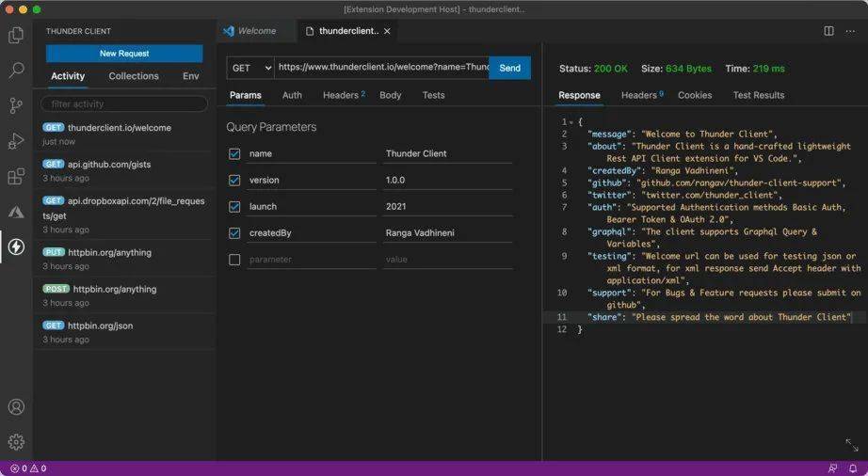Click the New Request button
Image resolution: width=868 pixels, height=476 pixels.
click(124, 54)
